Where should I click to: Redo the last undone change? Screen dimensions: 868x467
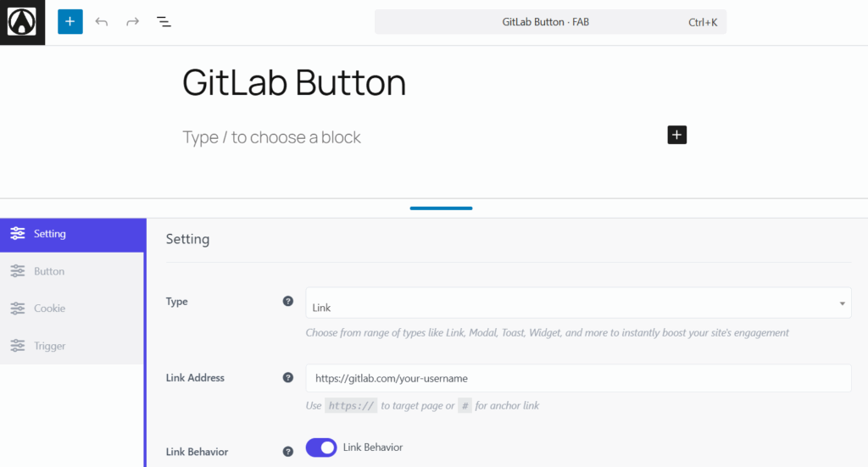pos(132,21)
